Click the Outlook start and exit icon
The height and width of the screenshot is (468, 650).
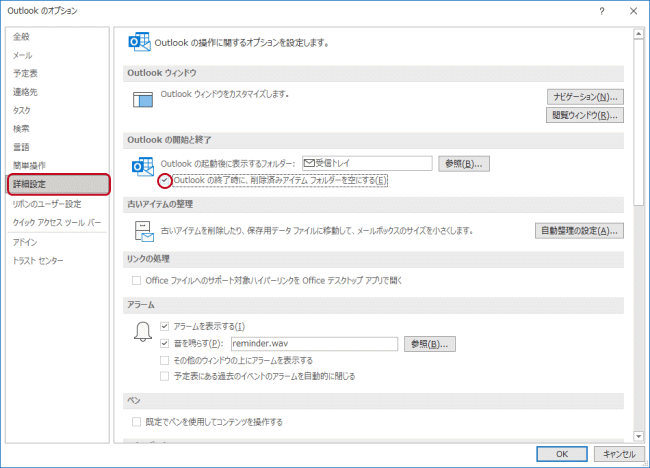point(143,167)
